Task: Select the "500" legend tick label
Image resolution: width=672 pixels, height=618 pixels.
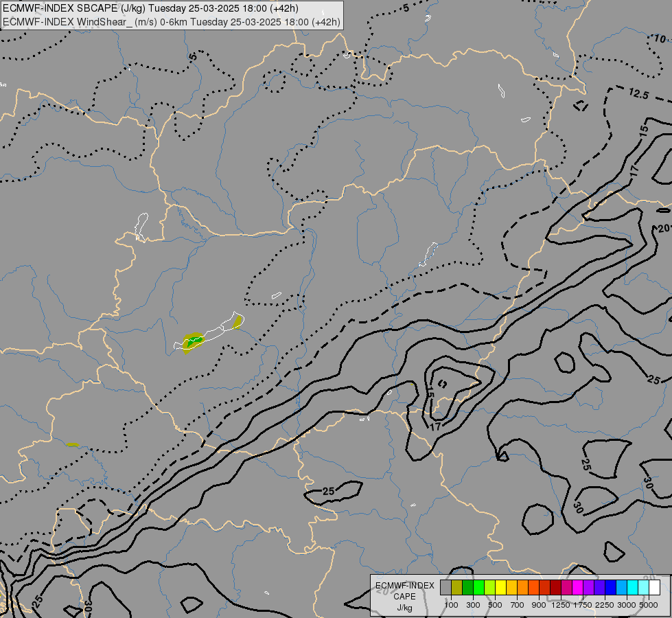Action: click(x=495, y=605)
